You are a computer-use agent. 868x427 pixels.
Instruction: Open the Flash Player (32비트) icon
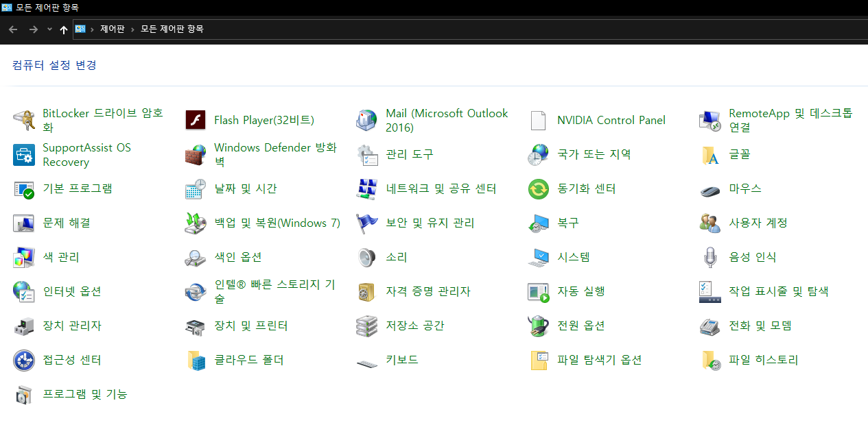(x=196, y=121)
